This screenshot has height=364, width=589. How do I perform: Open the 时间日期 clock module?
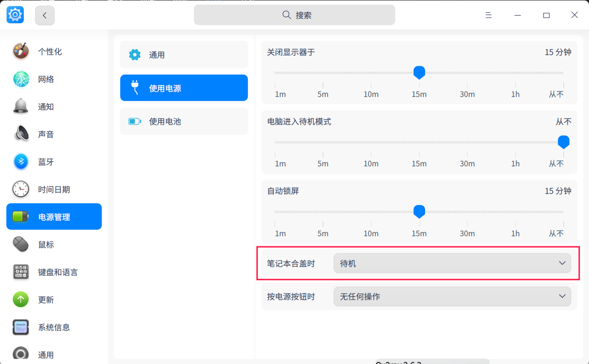tap(54, 189)
